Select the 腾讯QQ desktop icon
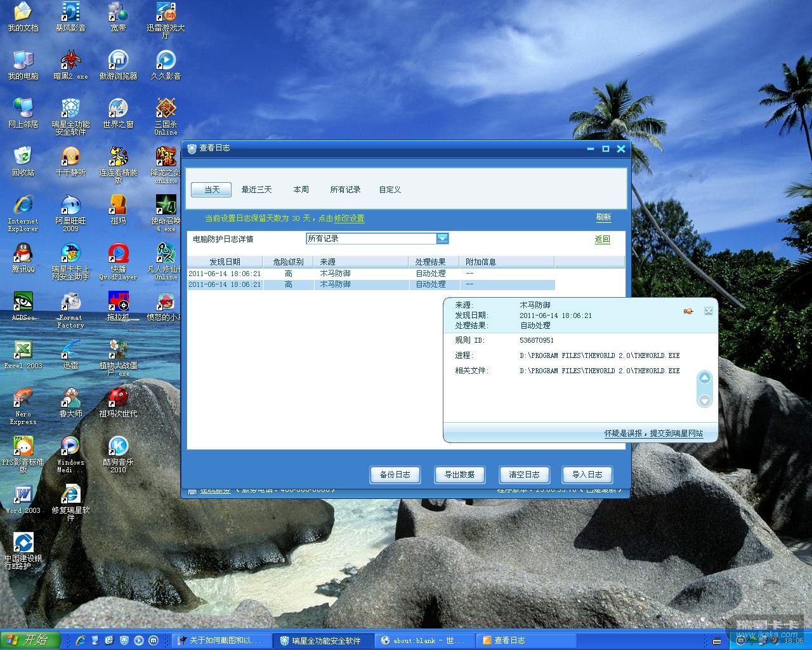The width and height of the screenshot is (812, 650). [x=23, y=258]
